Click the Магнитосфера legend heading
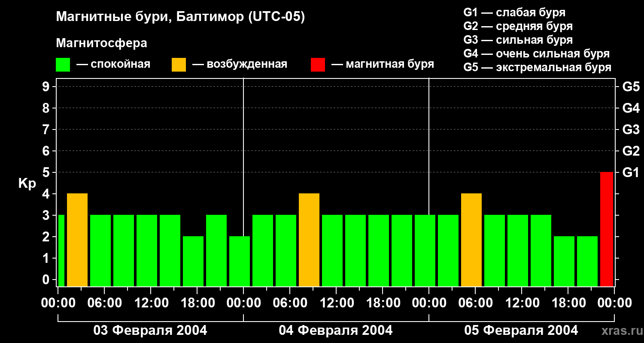The height and width of the screenshot is (343, 644). coord(101,43)
